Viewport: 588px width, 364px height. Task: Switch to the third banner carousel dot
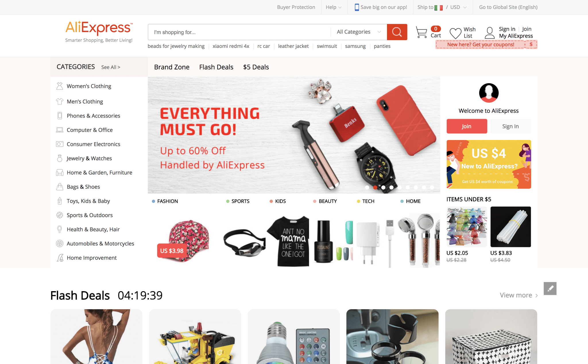[x=383, y=187]
